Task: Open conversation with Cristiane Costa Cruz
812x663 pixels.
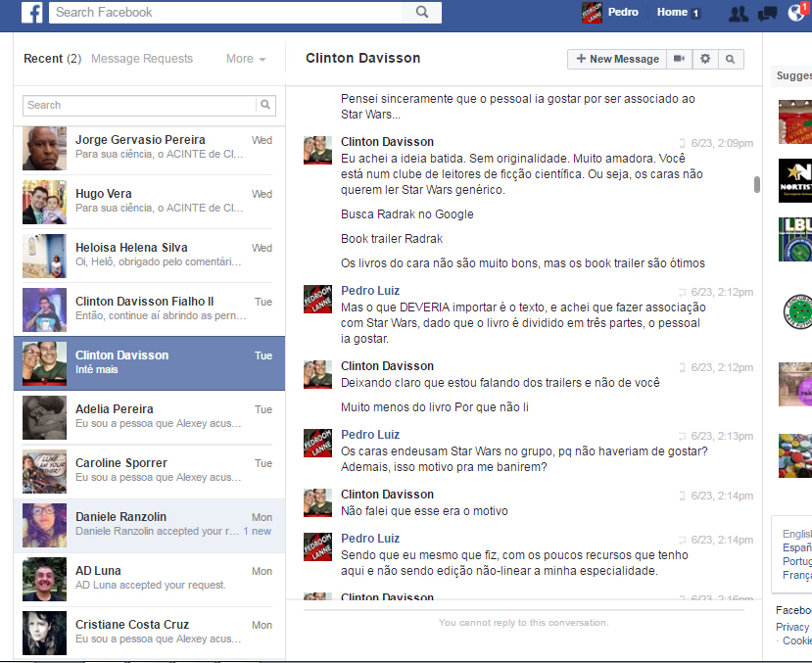Action: [149, 633]
